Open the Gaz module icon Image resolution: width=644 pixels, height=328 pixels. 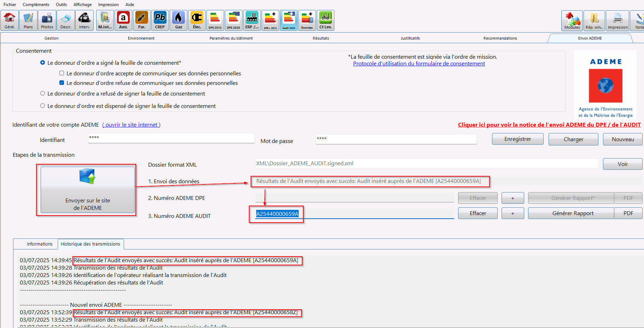coord(178,21)
